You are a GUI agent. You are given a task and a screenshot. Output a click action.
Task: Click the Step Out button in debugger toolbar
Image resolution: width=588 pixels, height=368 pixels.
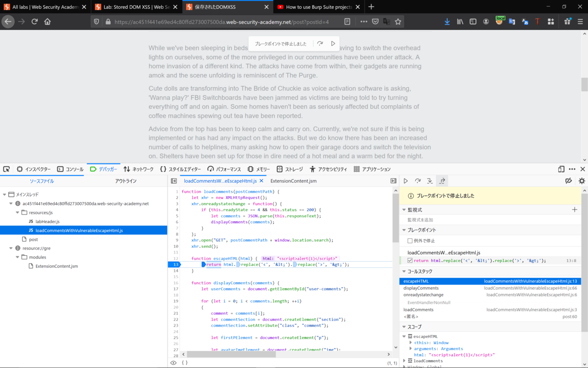442,181
